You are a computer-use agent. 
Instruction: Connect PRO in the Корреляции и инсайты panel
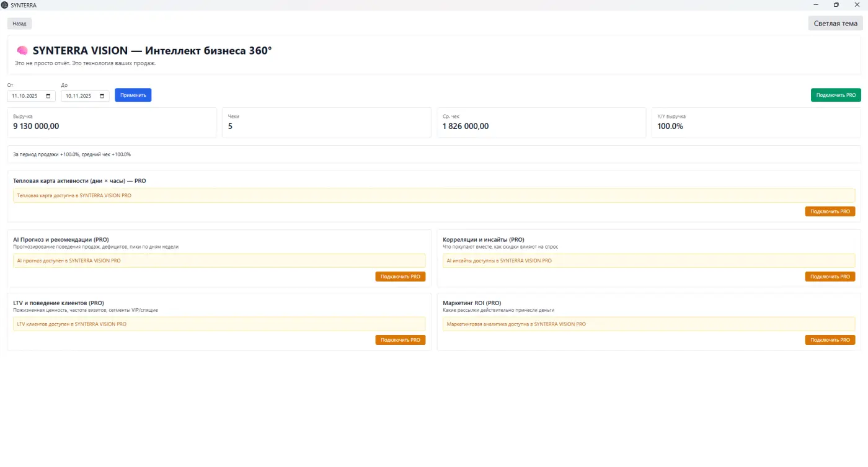point(830,277)
